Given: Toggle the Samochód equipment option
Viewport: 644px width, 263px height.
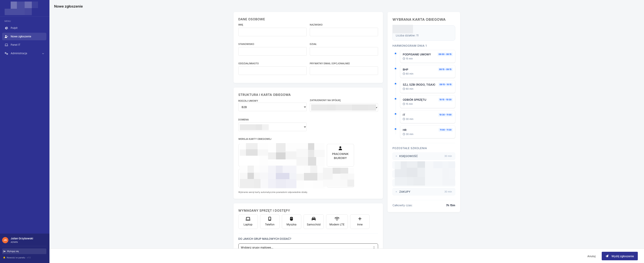Looking at the screenshot, I should point(313,222).
